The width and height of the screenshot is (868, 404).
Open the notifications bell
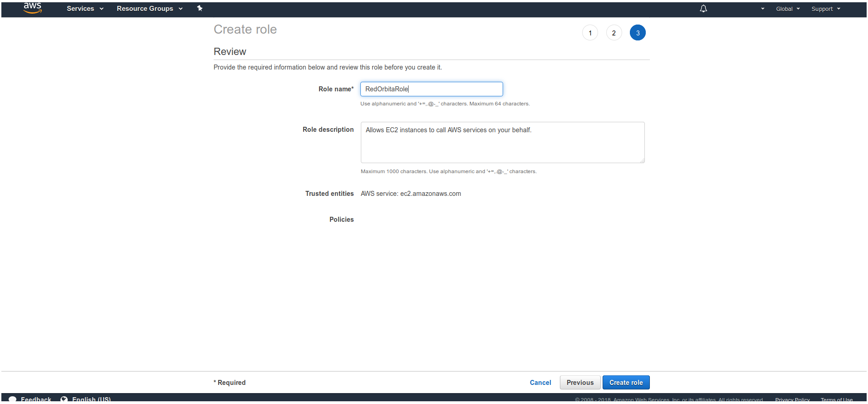point(703,9)
